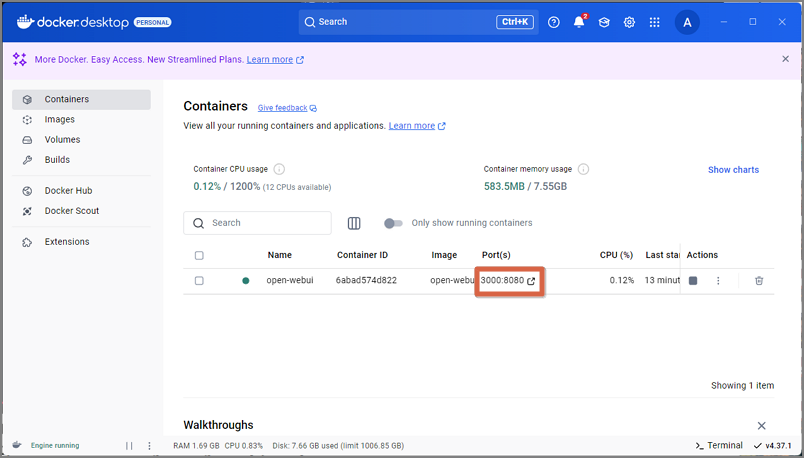Open the Terminal from status bar
The height and width of the screenshot is (458, 804).
tap(719, 445)
